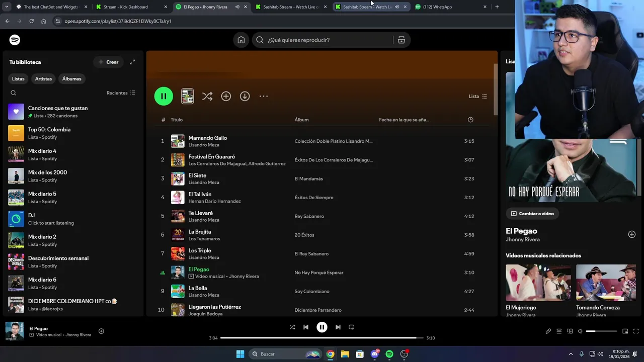This screenshot has height=362, width=644.
Task: Open Tomando Cerveza related video thumbnail
Action: pos(606,283)
